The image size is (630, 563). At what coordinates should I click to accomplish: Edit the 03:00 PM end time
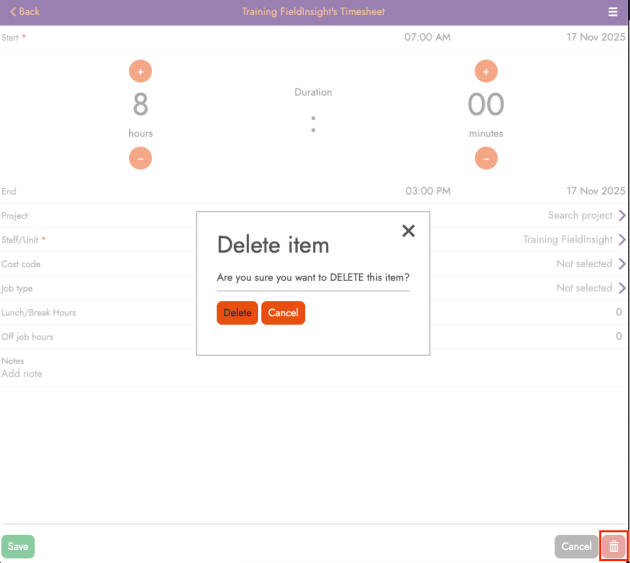click(427, 191)
